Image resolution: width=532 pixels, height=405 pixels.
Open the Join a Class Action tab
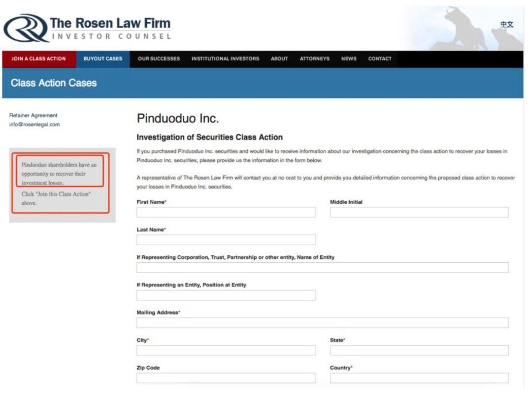point(38,59)
